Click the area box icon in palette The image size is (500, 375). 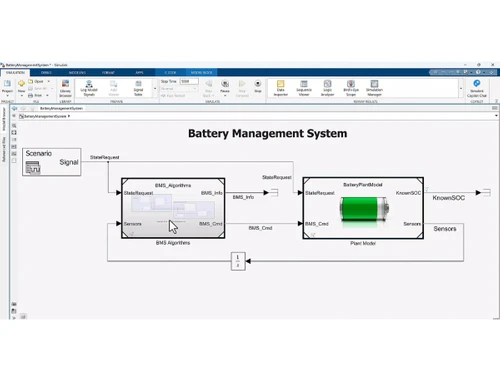14,161
